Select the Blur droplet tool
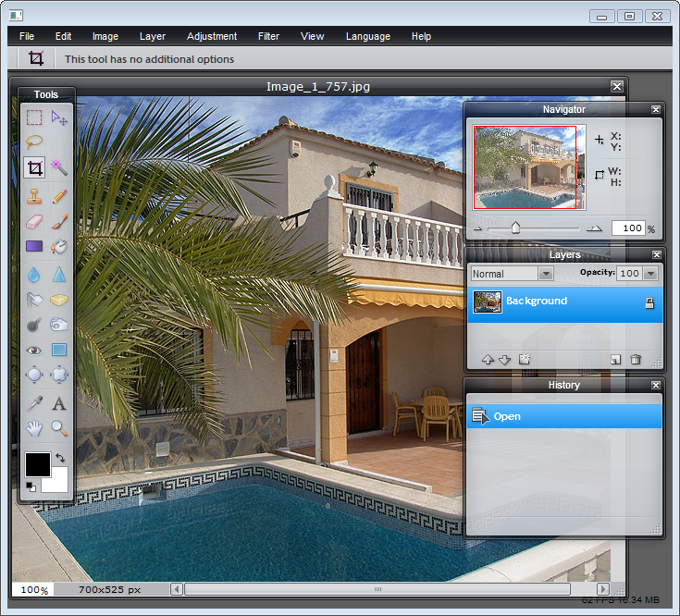The width and height of the screenshot is (680, 616). pos(34,275)
